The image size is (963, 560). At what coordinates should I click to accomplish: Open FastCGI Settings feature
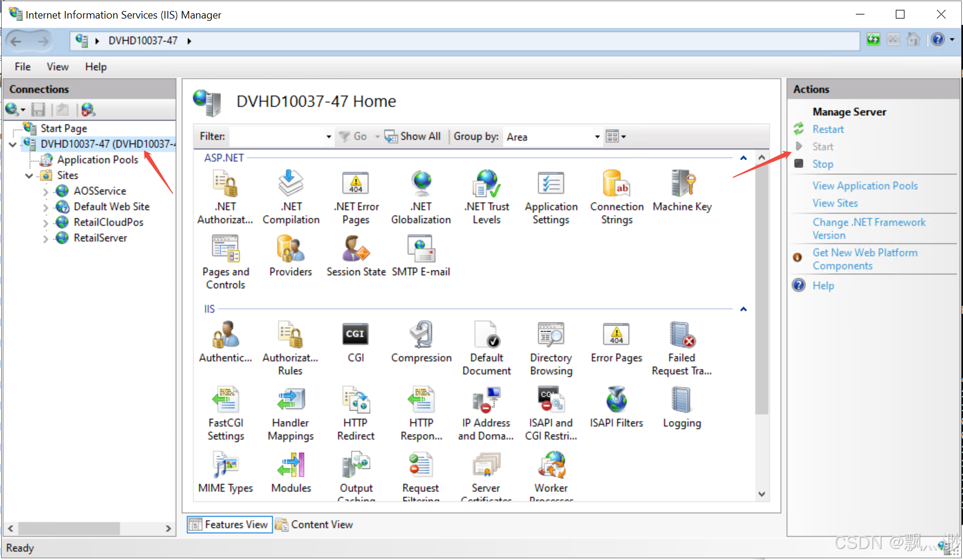click(225, 414)
